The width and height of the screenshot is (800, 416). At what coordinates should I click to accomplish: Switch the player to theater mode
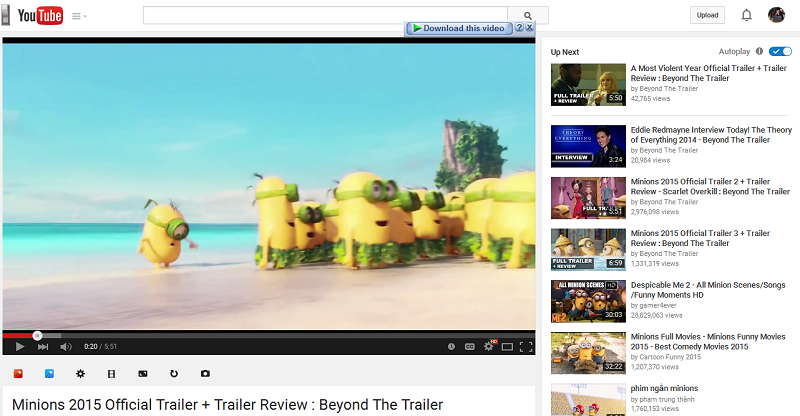click(x=507, y=347)
